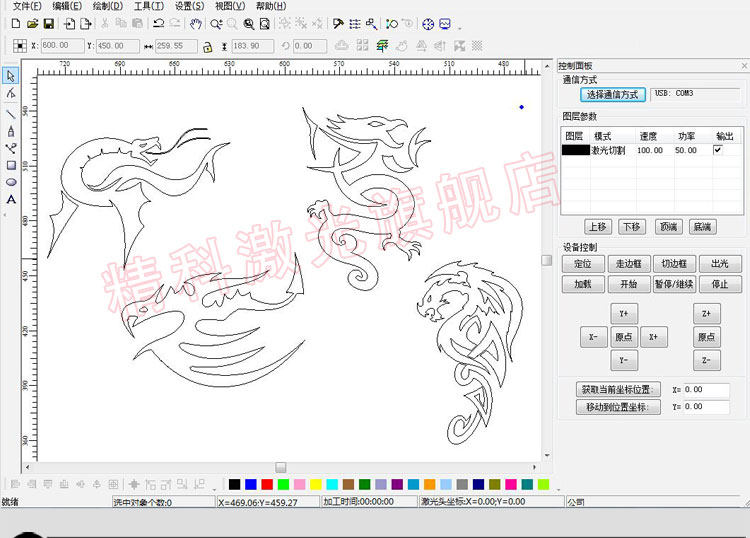This screenshot has height=538, width=750.
Task: Save the file with the floppy disk icon
Action: tap(48, 23)
